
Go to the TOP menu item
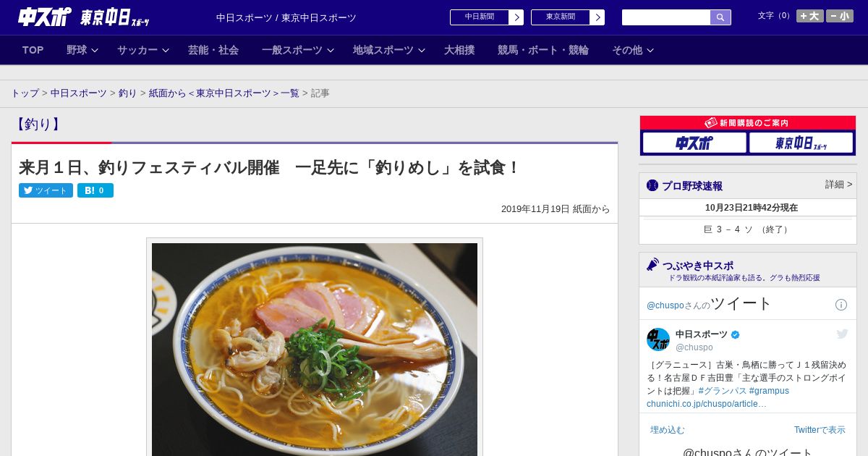click(x=33, y=50)
